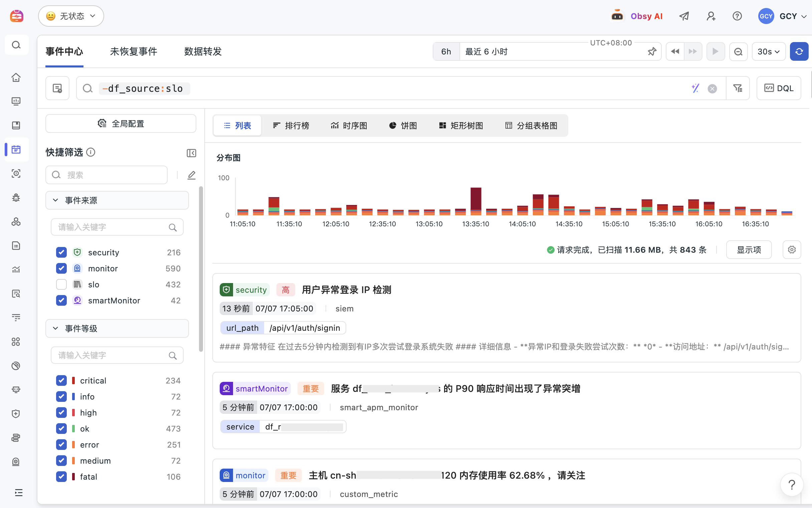Uncheck the monitor source checkbox
This screenshot has height=508, width=812.
click(x=61, y=268)
